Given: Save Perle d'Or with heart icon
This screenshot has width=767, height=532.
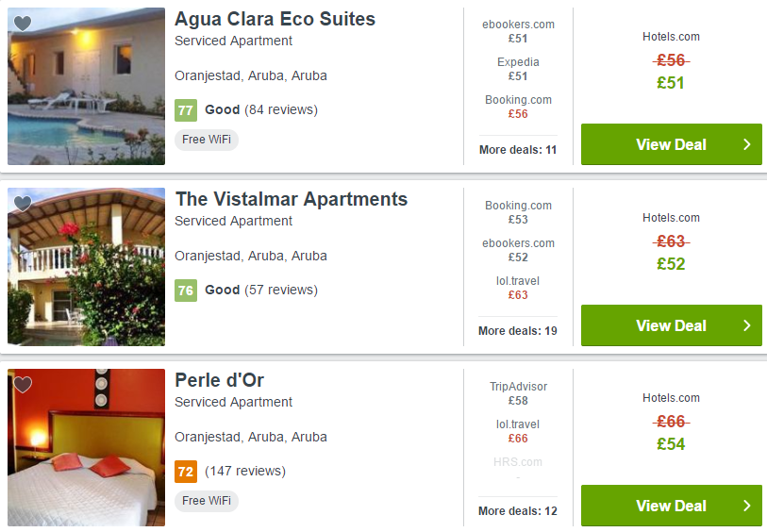Looking at the screenshot, I should [x=23, y=385].
